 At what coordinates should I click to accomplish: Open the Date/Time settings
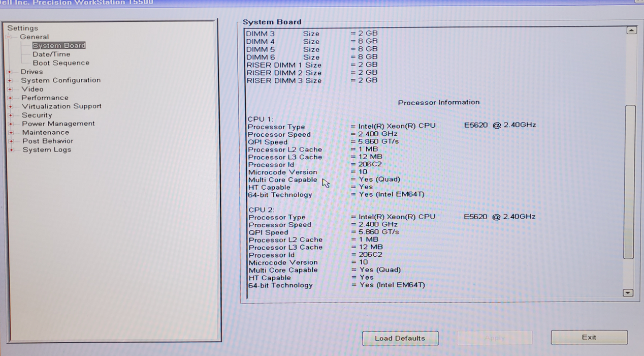pos(51,54)
